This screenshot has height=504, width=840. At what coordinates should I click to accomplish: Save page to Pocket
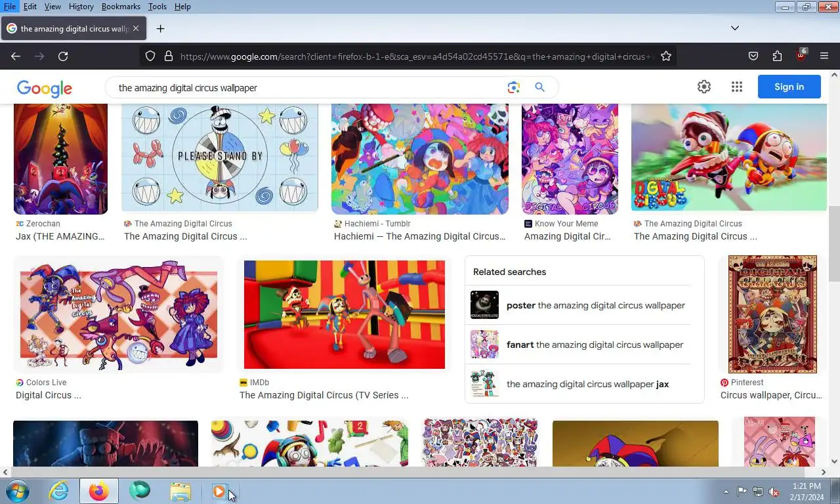pyautogui.click(x=753, y=56)
